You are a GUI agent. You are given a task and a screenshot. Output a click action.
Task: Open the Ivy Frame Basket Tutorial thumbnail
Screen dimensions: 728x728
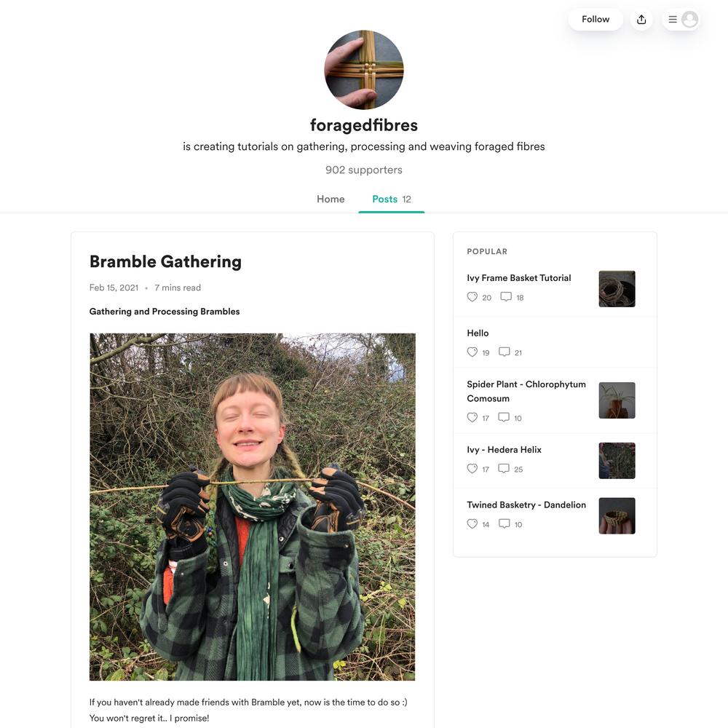(x=617, y=289)
